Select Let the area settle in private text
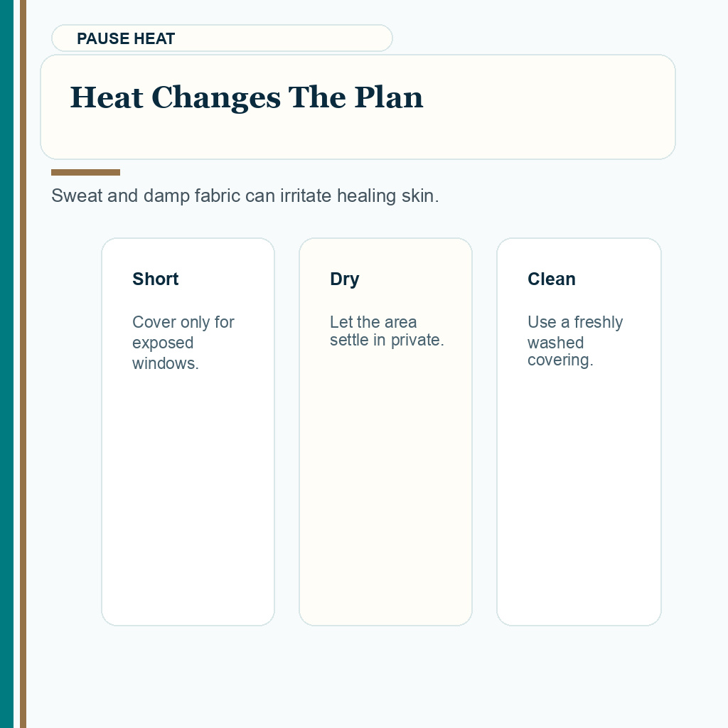 coord(387,331)
